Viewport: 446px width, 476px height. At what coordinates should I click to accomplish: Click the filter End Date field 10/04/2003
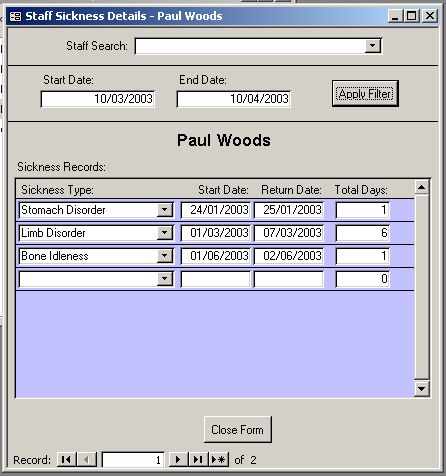click(234, 99)
